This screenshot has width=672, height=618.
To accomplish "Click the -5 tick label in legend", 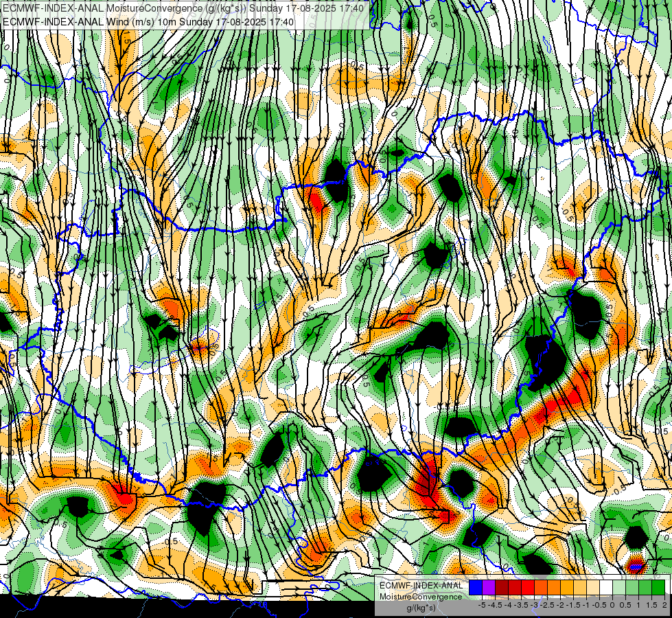I will tap(482, 605).
